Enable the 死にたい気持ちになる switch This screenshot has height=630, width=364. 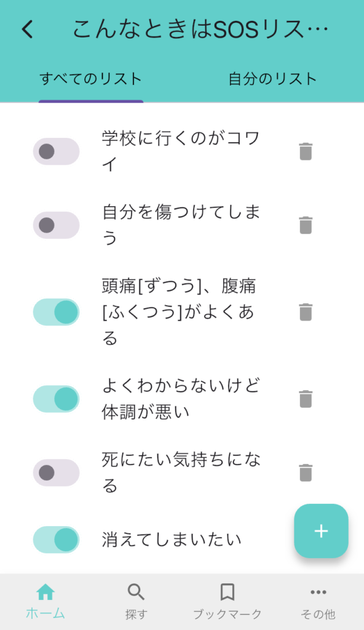tap(56, 472)
